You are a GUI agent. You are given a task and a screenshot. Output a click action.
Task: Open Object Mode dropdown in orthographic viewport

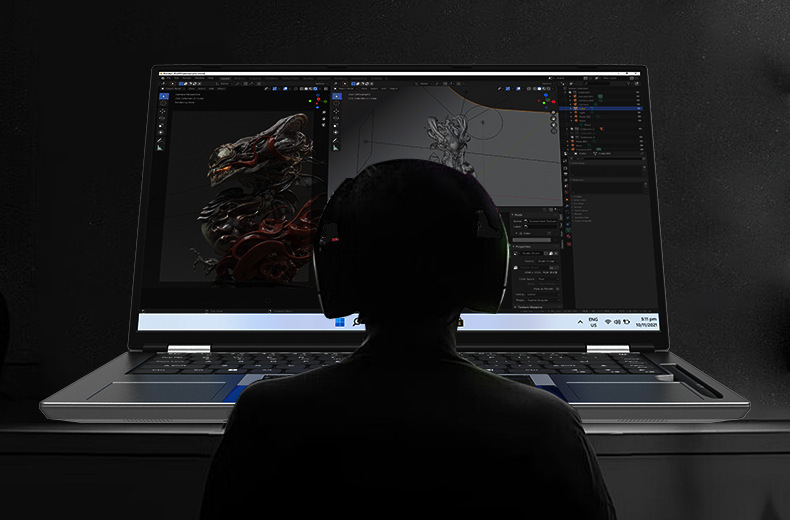pyautogui.click(x=346, y=89)
